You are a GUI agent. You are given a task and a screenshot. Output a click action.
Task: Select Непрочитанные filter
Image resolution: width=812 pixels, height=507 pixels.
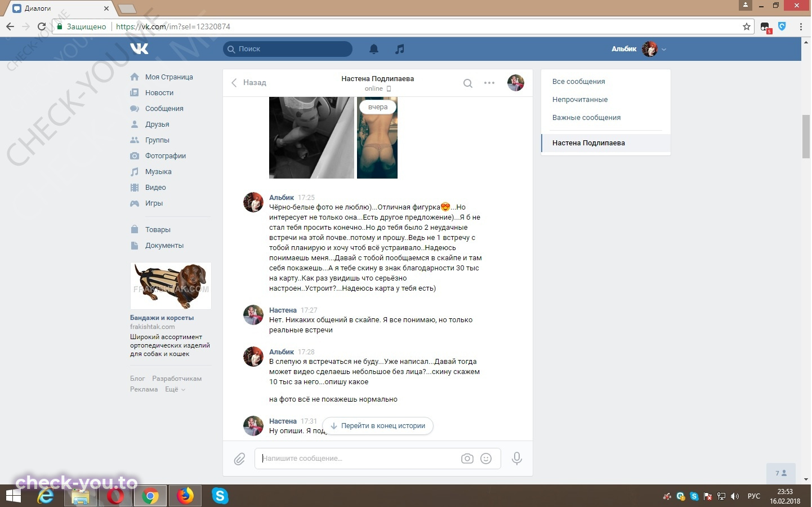coord(606,100)
